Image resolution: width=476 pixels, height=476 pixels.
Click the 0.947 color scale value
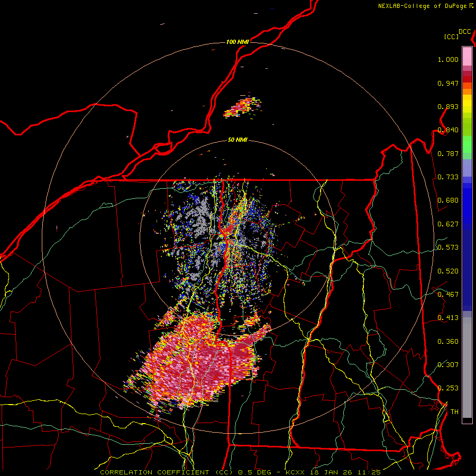448,83
